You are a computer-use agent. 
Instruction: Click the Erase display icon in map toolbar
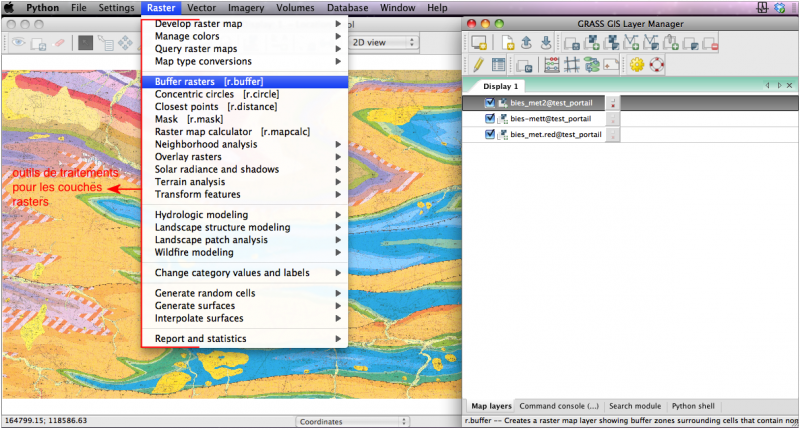tap(60, 43)
